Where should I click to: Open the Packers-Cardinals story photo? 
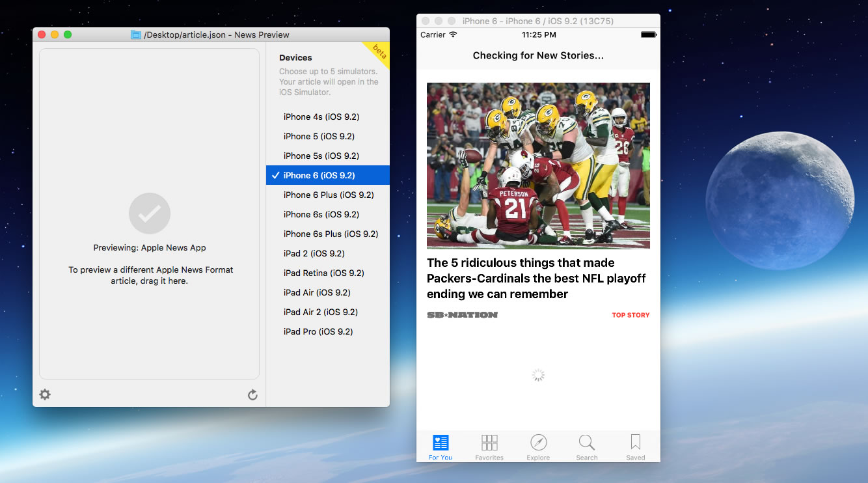pos(538,165)
